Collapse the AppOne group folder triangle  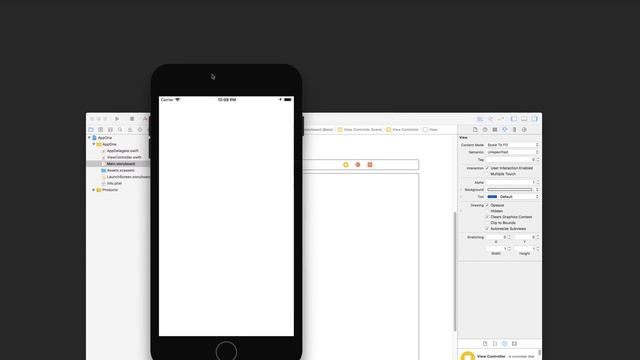(93, 144)
